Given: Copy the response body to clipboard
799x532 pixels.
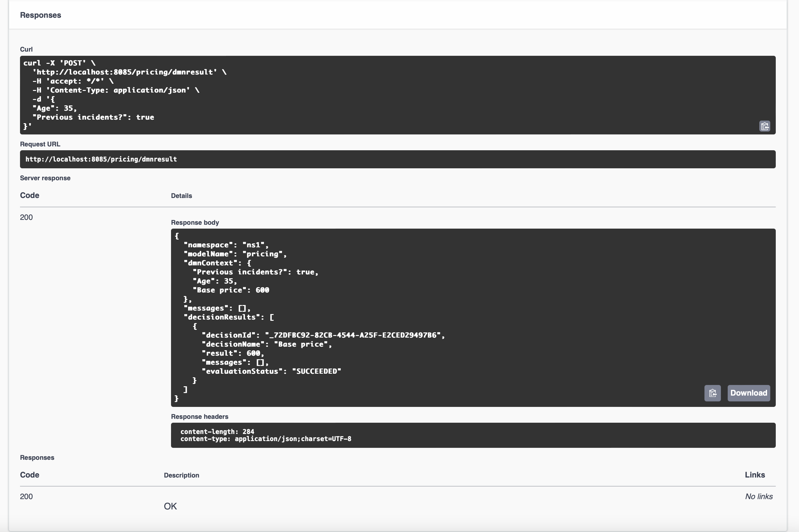Looking at the screenshot, I should pyautogui.click(x=713, y=393).
